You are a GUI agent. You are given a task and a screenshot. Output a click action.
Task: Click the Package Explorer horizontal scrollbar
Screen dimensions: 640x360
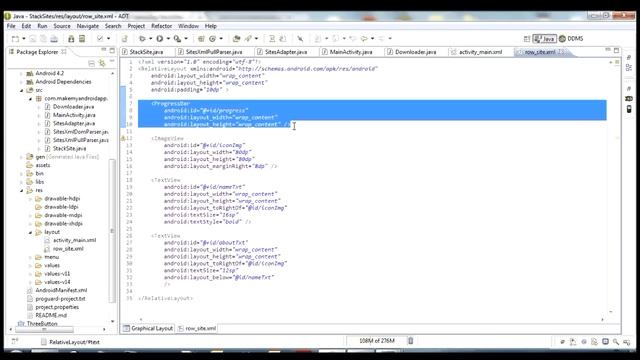44,329
